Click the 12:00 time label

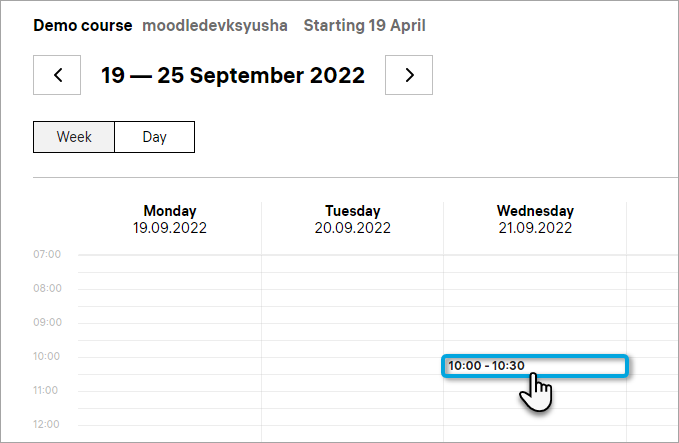point(47,425)
